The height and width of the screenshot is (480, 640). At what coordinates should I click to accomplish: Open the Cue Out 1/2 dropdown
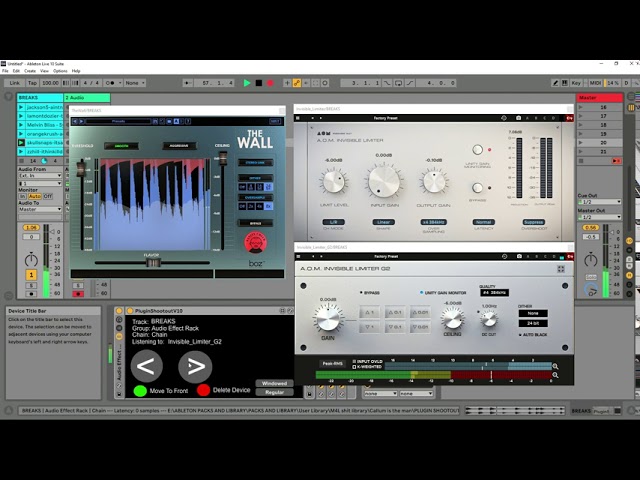(x=599, y=202)
